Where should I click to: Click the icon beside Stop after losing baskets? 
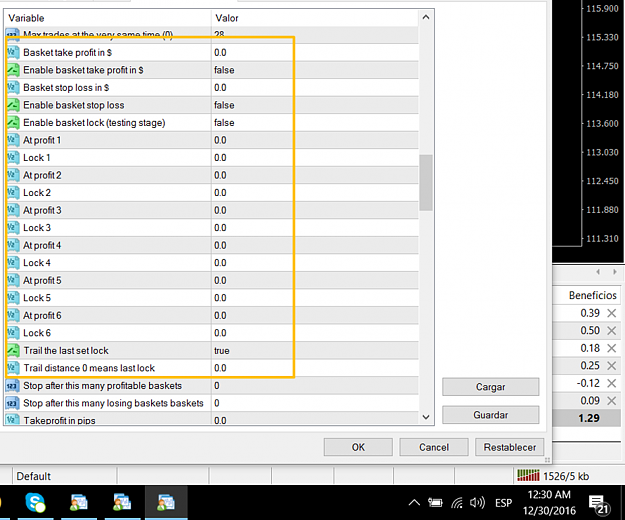pyautogui.click(x=12, y=403)
